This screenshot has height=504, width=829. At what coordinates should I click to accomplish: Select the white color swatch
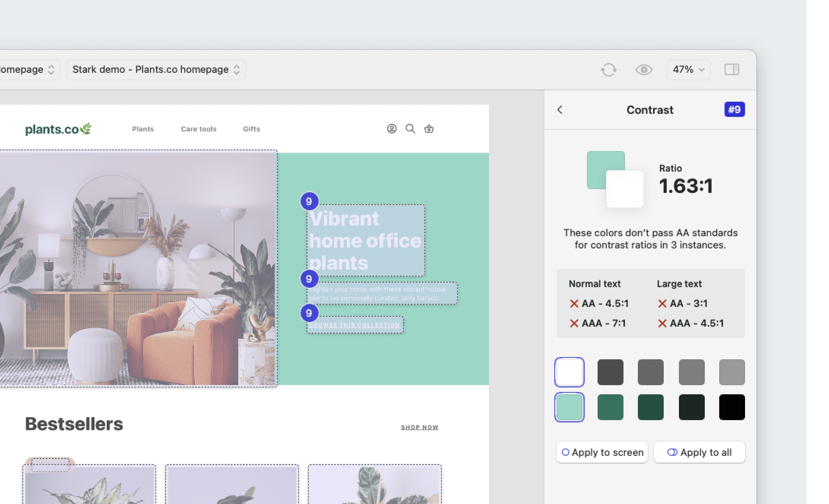click(x=569, y=372)
